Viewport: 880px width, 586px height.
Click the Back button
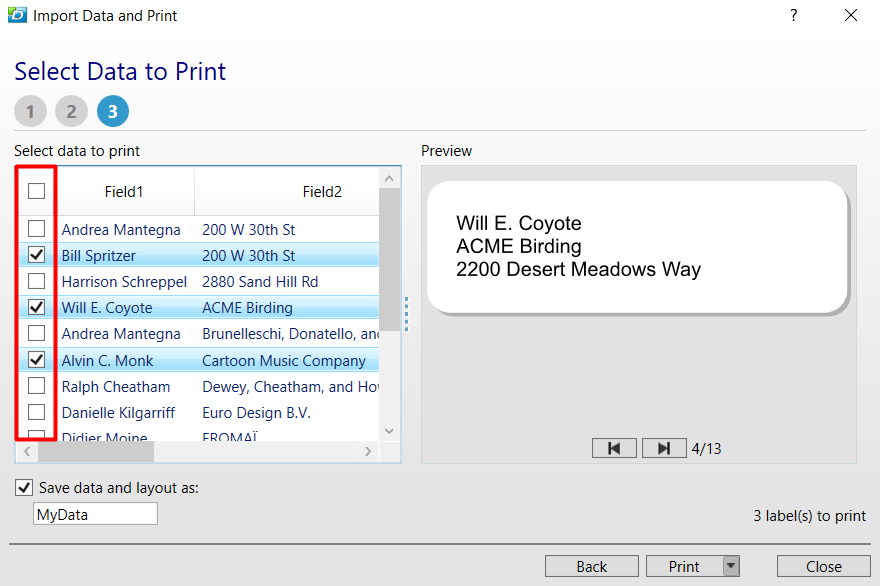(591, 565)
